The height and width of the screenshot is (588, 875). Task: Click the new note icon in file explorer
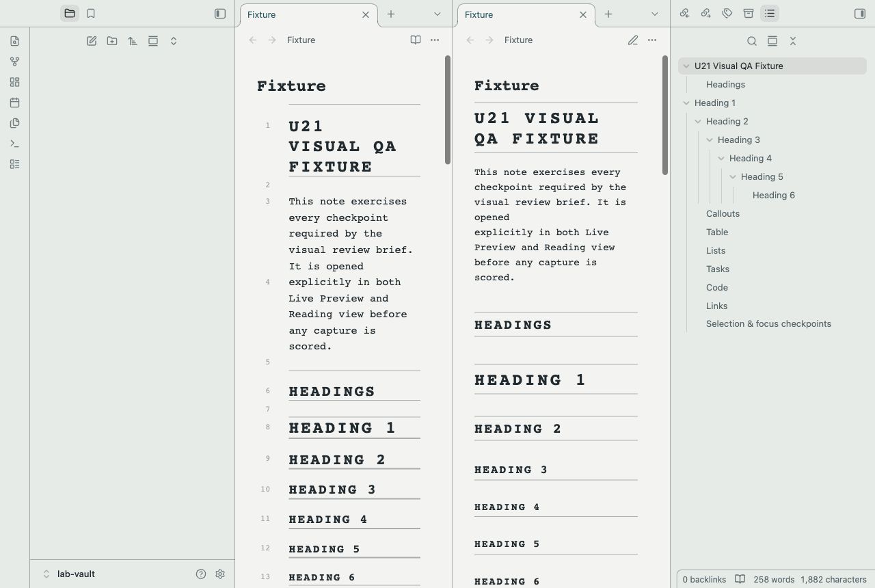tap(92, 41)
